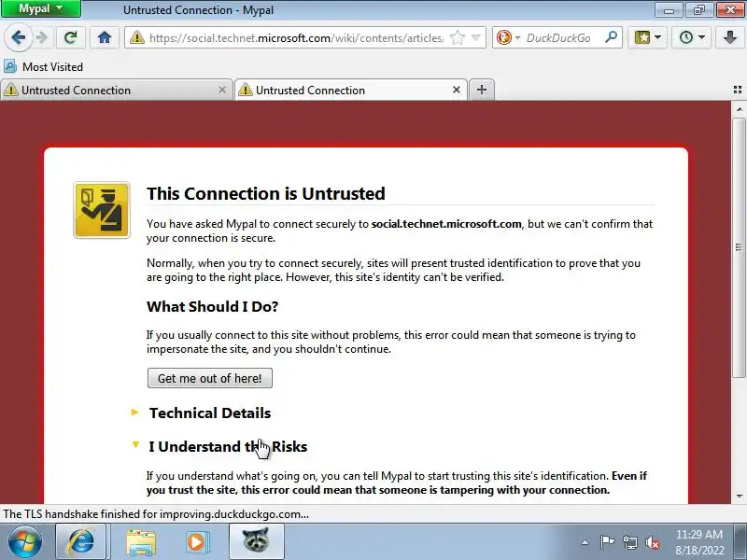The image size is (747, 560).
Task: Close the second Untrusted Connection tab
Action: pyautogui.click(x=457, y=90)
